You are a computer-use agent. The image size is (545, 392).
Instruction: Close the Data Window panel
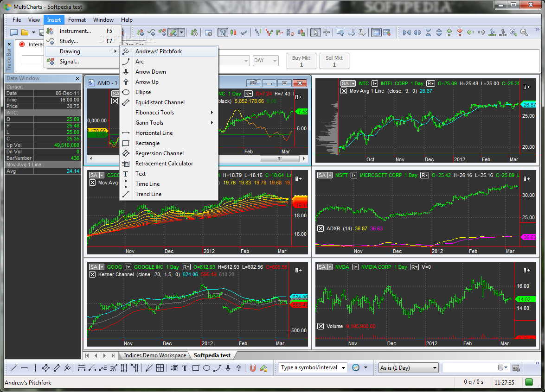[x=77, y=78]
